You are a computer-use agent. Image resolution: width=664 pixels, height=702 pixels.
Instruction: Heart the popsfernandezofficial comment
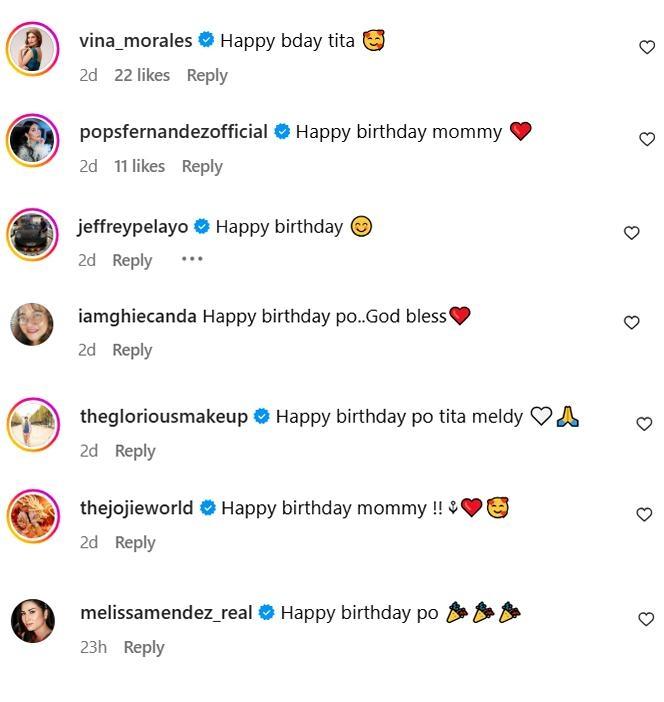point(646,139)
